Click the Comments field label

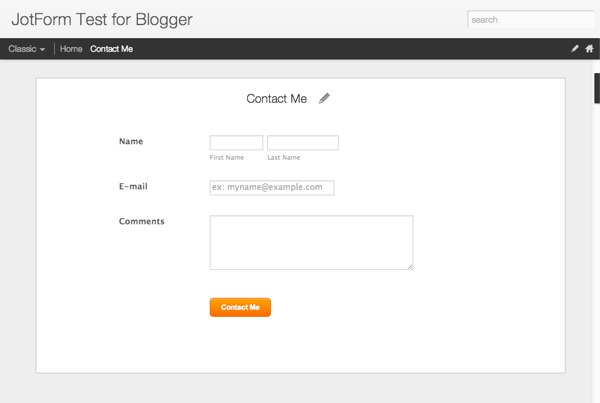click(x=141, y=221)
